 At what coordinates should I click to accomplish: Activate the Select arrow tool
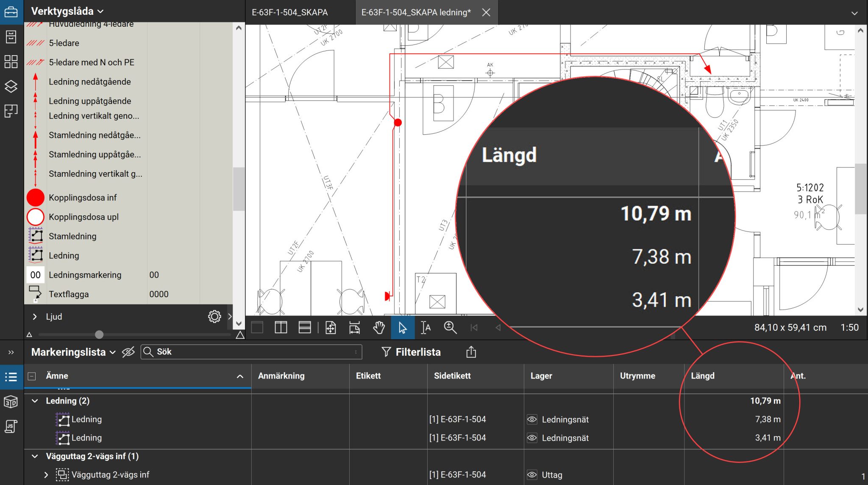[x=402, y=327]
